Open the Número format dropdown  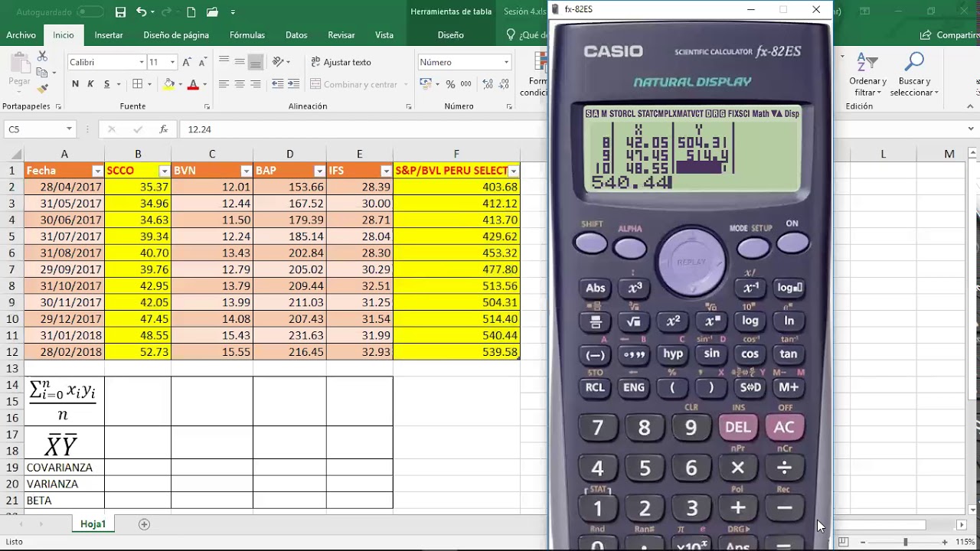coord(506,62)
